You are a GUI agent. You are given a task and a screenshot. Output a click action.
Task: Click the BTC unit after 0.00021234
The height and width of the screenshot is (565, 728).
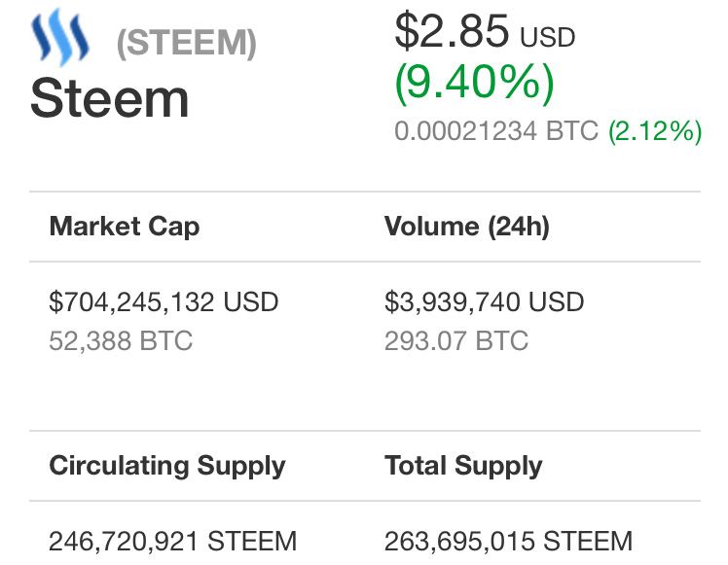tap(571, 131)
